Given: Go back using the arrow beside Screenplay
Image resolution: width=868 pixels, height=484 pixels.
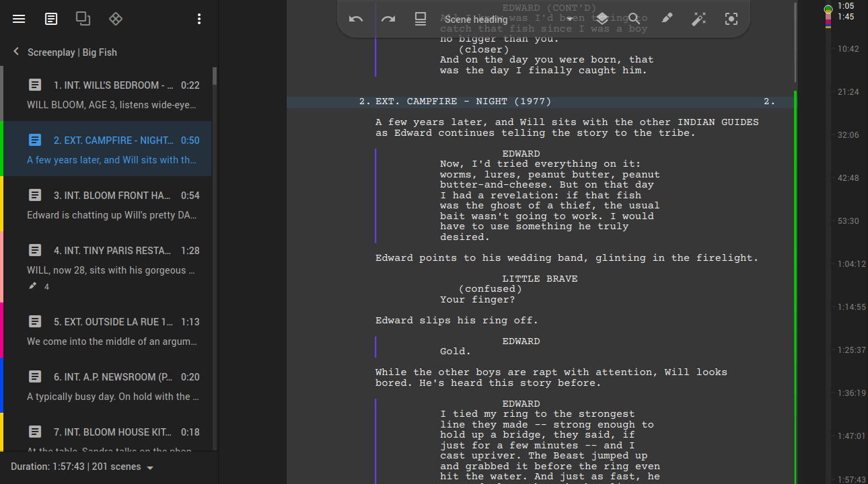Looking at the screenshot, I should pyautogui.click(x=16, y=52).
